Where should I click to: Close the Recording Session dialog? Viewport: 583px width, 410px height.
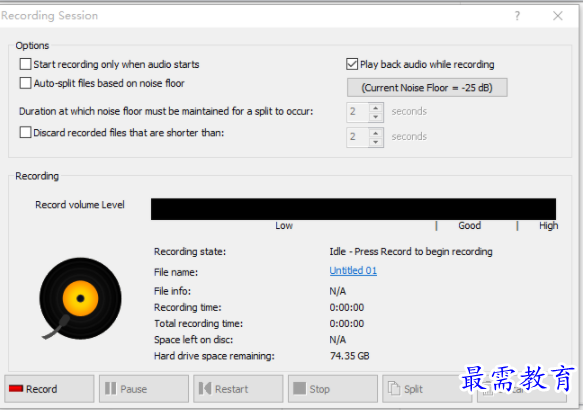click(558, 16)
